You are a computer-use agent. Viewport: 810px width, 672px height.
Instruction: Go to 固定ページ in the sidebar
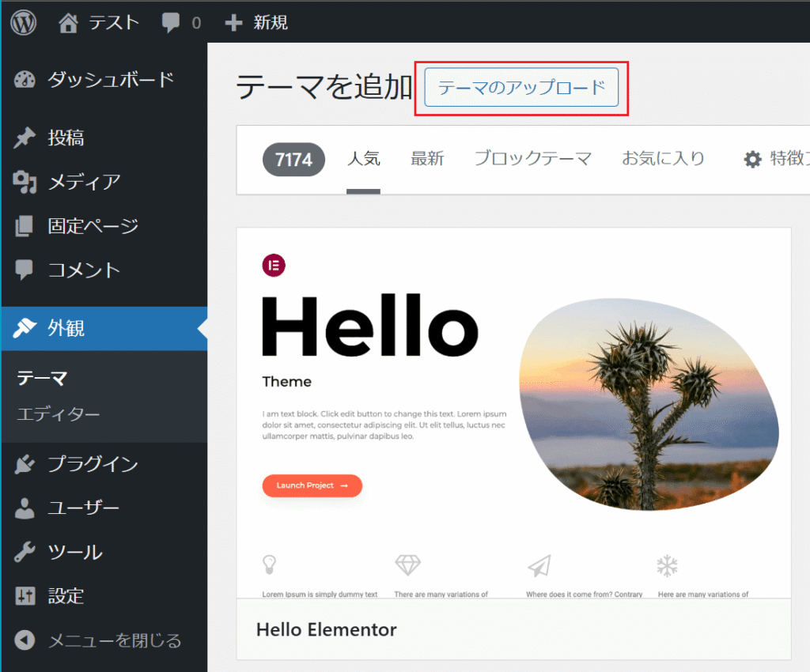pos(93,226)
